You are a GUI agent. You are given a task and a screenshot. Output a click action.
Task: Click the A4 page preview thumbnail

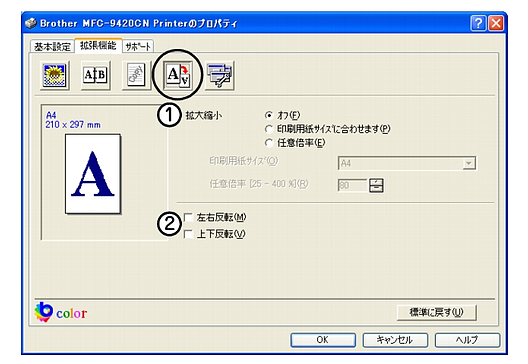(93, 174)
